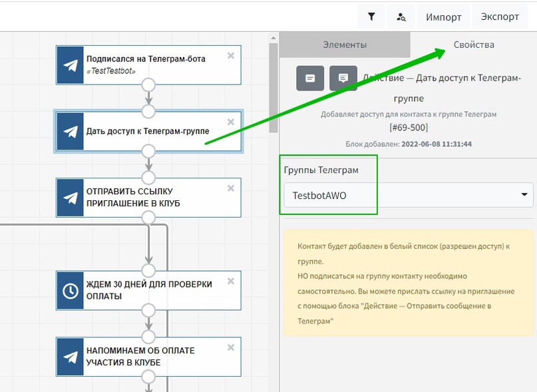Viewport: 537px width, 392px height.
Task: Click the contact search icon
Action: [401, 17]
